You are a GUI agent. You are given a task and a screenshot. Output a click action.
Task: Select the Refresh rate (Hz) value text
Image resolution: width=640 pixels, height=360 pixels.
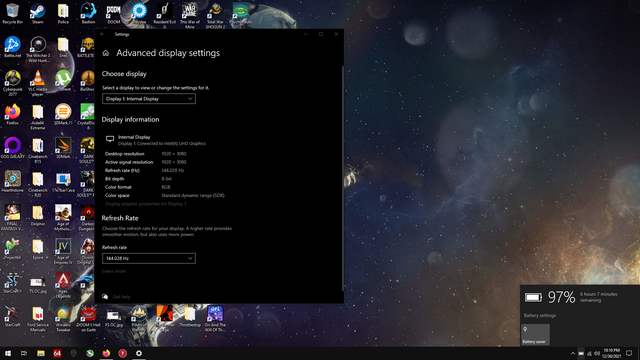pos(172,171)
